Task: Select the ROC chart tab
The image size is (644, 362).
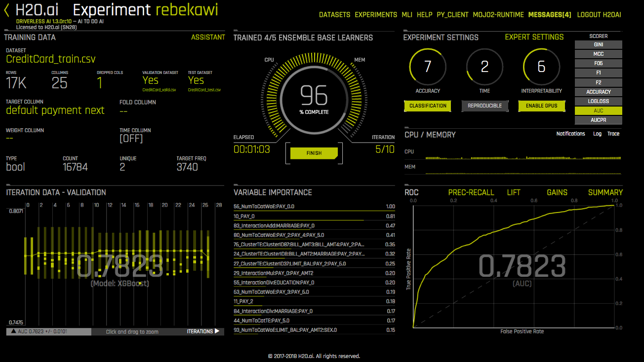Action: (411, 192)
